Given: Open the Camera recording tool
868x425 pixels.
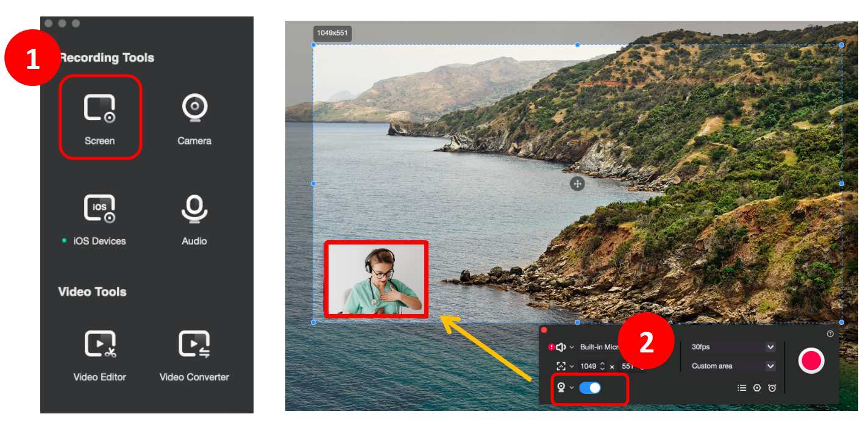Looking at the screenshot, I should 194,118.
